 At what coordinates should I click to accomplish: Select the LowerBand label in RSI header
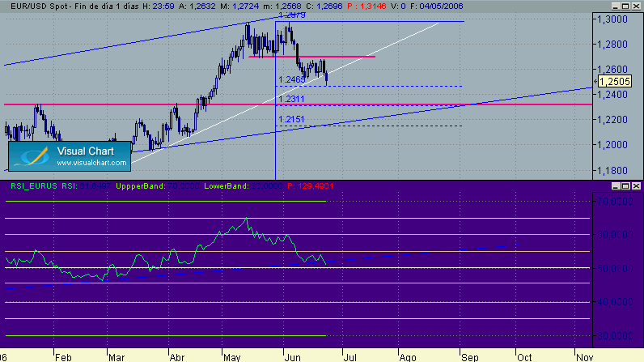tap(227, 186)
